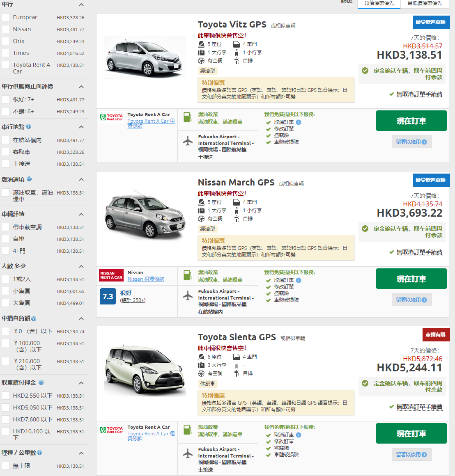
Task: Enable the Orix supplier filter
Action: pyautogui.click(x=6, y=41)
